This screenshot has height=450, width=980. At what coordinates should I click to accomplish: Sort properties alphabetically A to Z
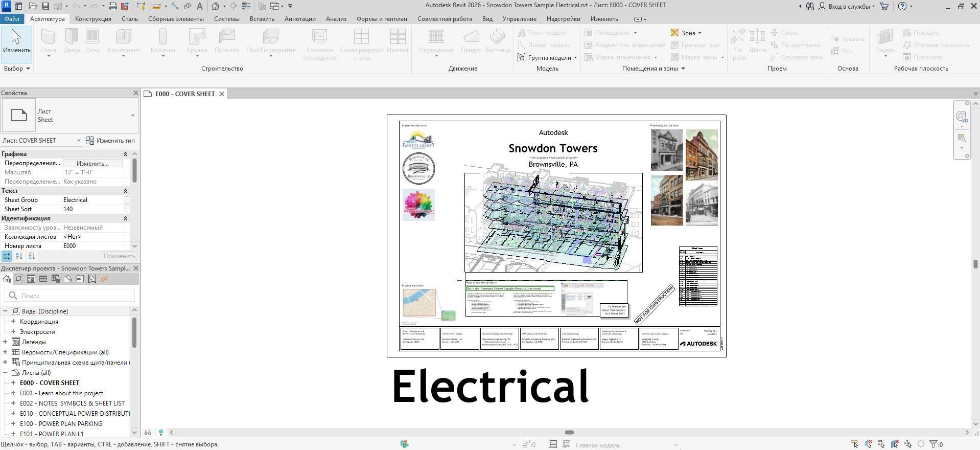(19, 256)
